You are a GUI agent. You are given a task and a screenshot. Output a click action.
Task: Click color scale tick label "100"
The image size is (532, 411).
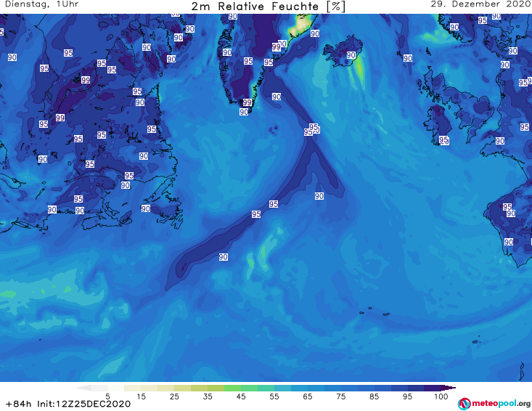(x=441, y=396)
